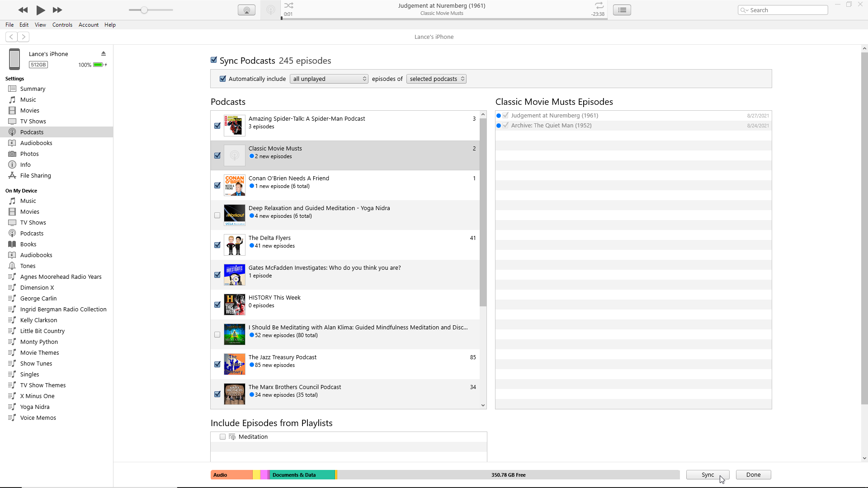Open the View menu
The width and height of the screenshot is (868, 488).
coord(40,25)
